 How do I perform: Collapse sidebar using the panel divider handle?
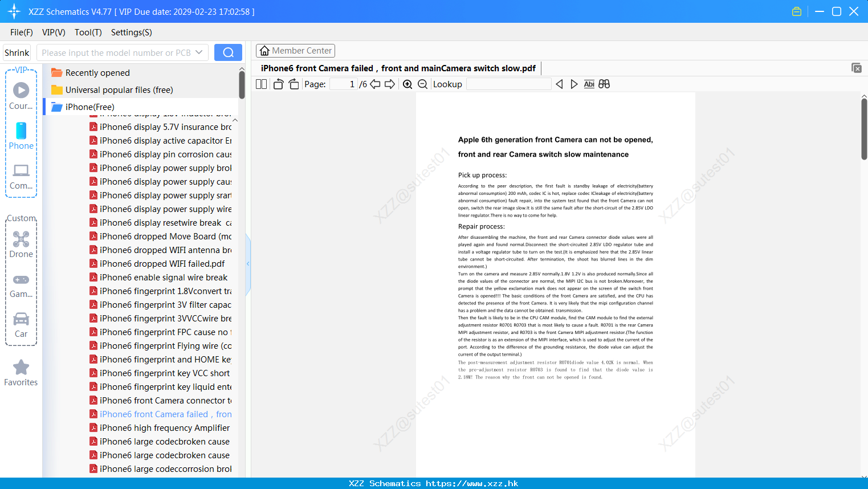pyautogui.click(x=248, y=264)
